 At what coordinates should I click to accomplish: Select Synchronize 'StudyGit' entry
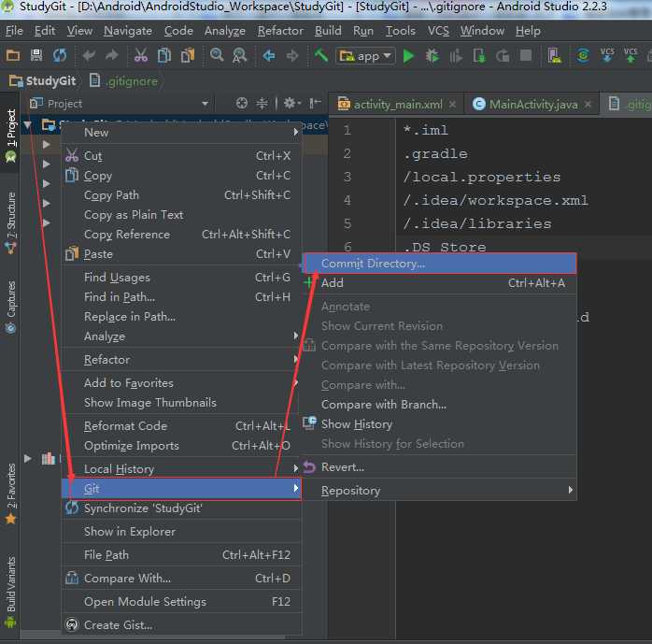point(181,508)
